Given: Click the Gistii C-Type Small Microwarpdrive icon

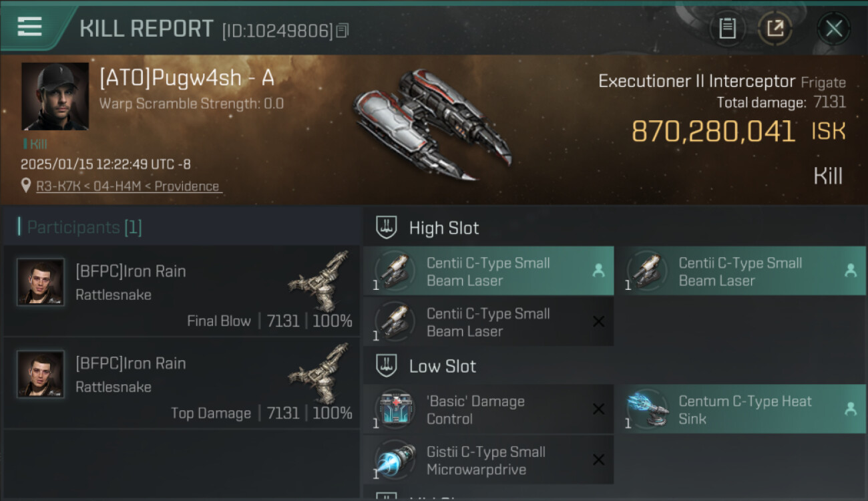Looking at the screenshot, I should 395,460.
